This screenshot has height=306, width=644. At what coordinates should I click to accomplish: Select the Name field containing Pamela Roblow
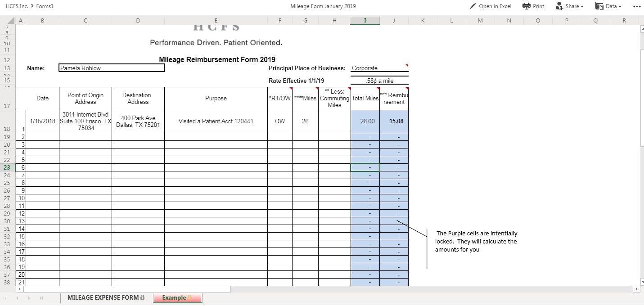pyautogui.click(x=112, y=68)
